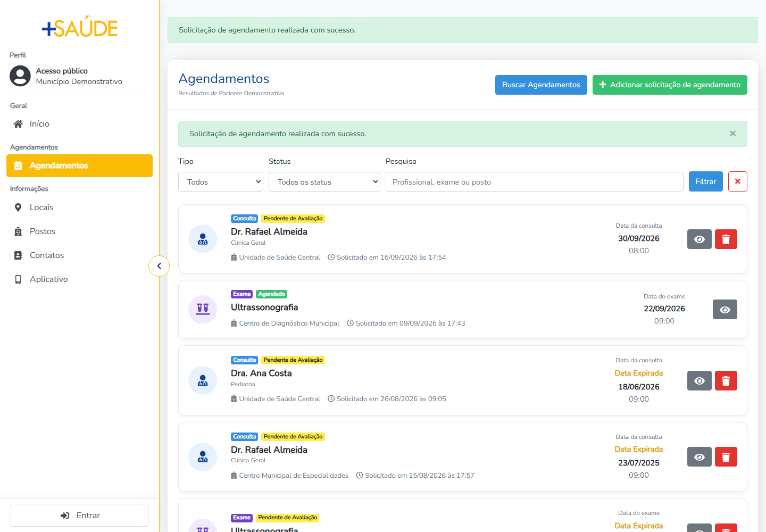The image size is (766, 532).
Task: View Dr. Rafael Almeida 30/09/2026 appointment
Action: (x=700, y=239)
